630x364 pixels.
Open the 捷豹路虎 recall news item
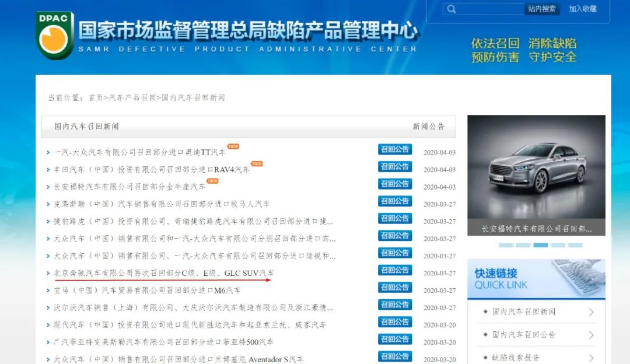[193, 221]
